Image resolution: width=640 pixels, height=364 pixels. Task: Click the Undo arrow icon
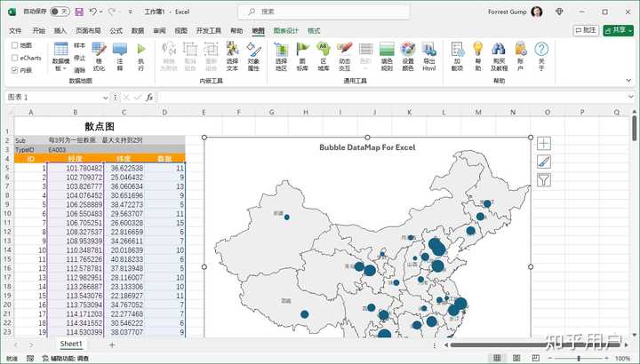click(x=93, y=12)
